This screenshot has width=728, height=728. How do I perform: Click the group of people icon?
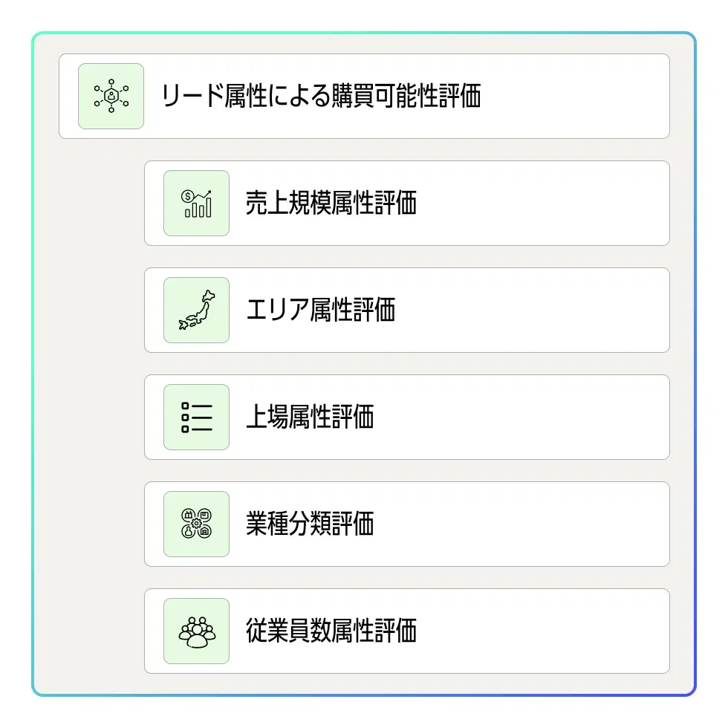(x=196, y=631)
